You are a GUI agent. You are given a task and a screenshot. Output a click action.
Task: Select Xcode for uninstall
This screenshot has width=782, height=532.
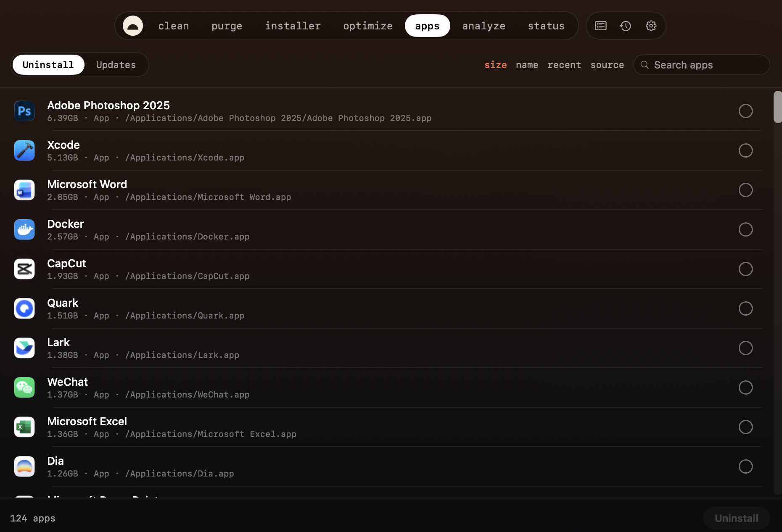pos(745,150)
